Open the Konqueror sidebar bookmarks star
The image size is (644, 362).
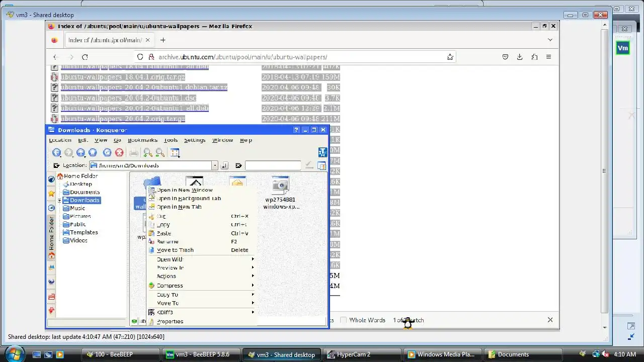(x=51, y=193)
